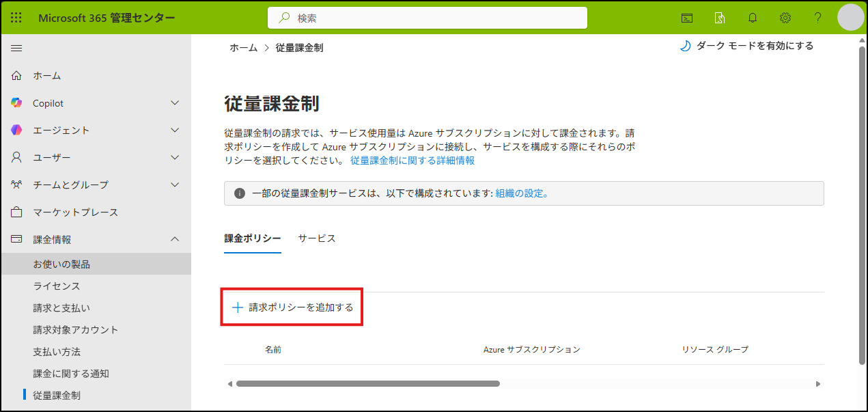Click 請求ポリシーを追加する button

coord(293,307)
